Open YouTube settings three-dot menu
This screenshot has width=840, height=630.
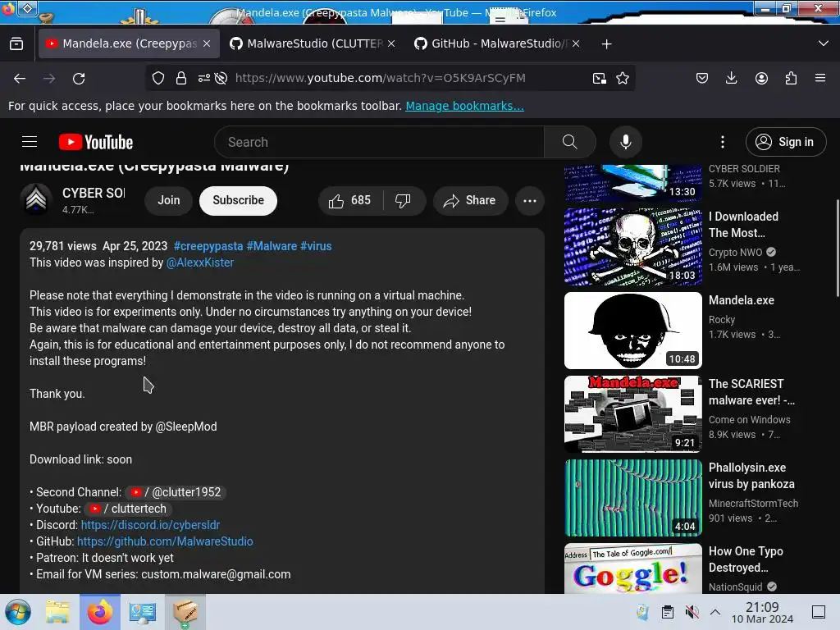point(723,142)
